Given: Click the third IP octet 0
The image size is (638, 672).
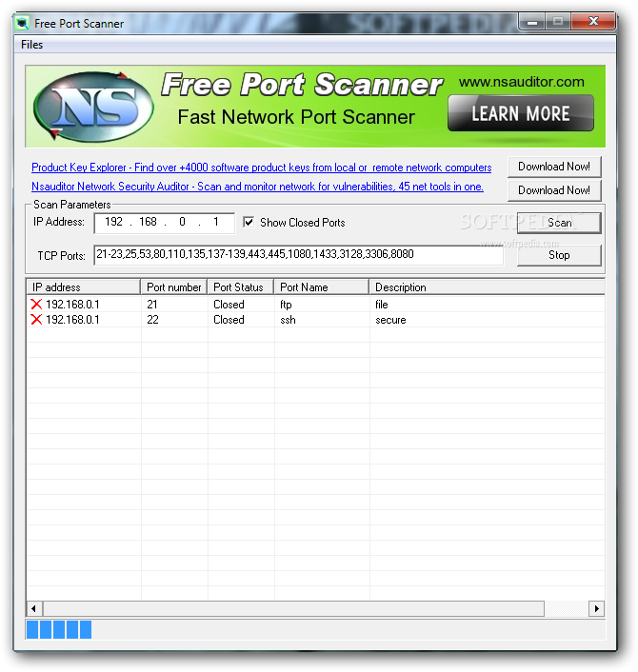Looking at the screenshot, I should (x=182, y=222).
